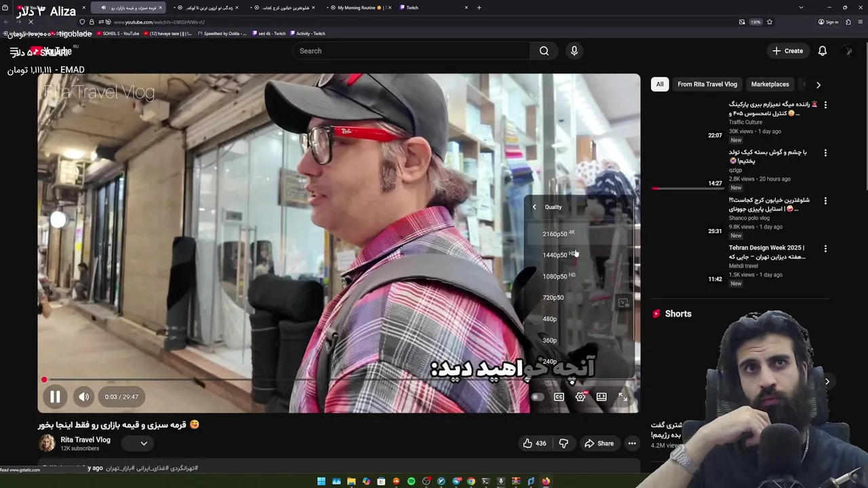Image resolution: width=868 pixels, height=488 pixels.
Task: Open the Tehran Design Week 2025 video
Action: pos(766,252)
